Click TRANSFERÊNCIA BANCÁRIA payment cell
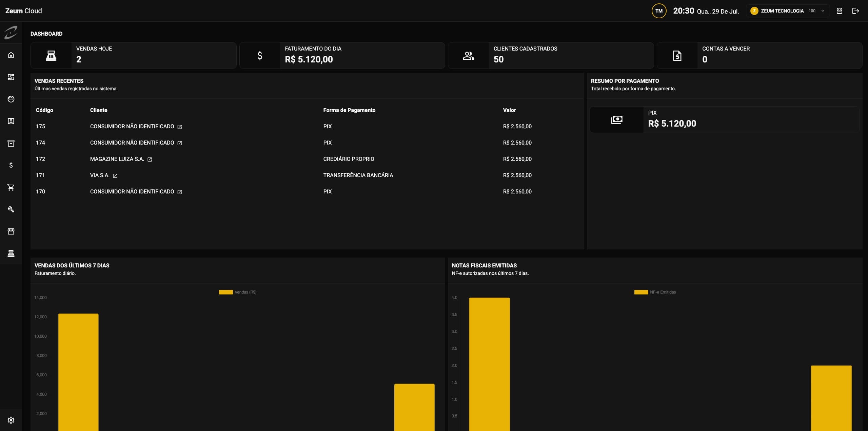Image resolution: width=868 pixels, height=431 pixels. coord(358,175)
